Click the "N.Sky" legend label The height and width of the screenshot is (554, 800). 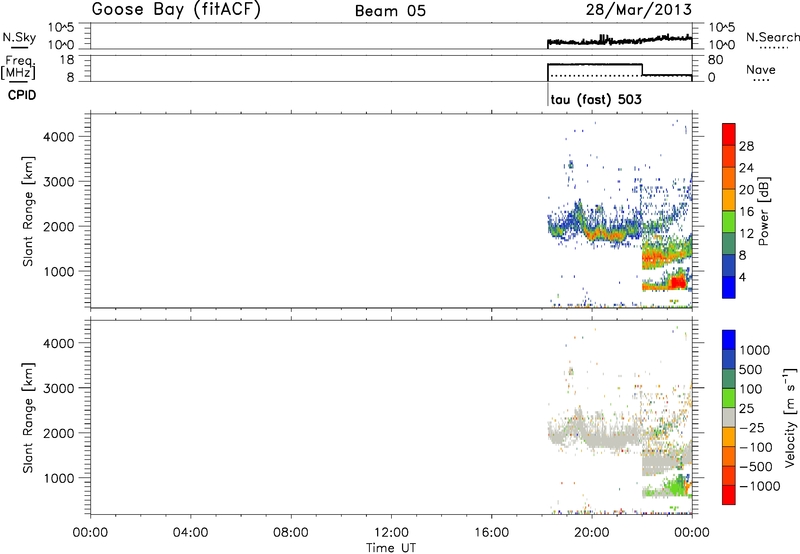tap(19, 37)
